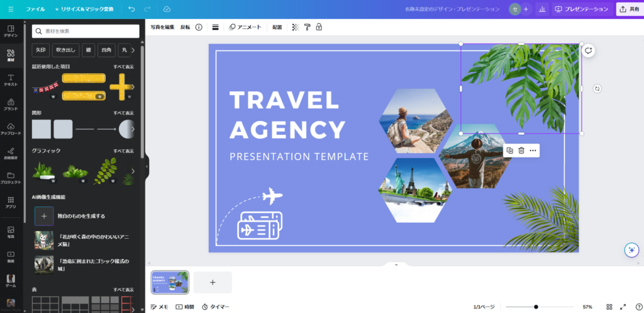Toggle fullscreen mode with the expand arrows

[623, 307]
